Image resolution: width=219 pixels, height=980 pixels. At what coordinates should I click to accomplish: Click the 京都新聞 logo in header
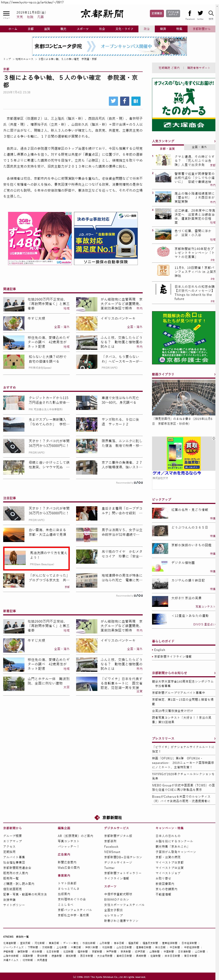click(102, 14)
